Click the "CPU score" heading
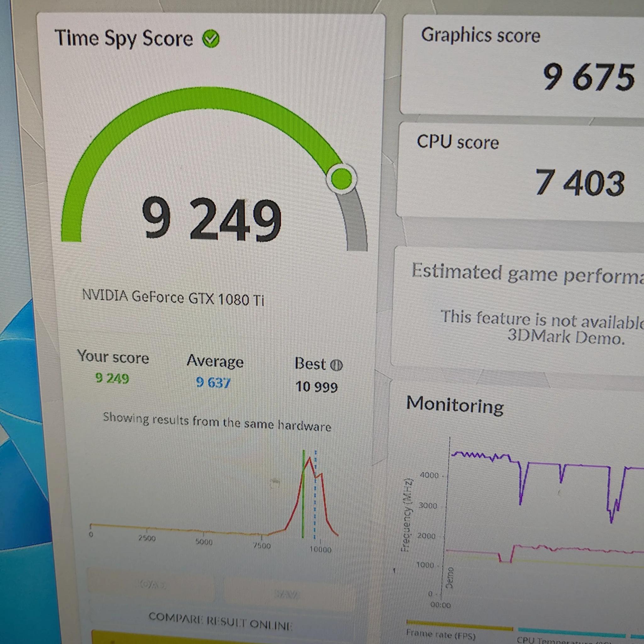Screen dimensions: 644x644 458,142
